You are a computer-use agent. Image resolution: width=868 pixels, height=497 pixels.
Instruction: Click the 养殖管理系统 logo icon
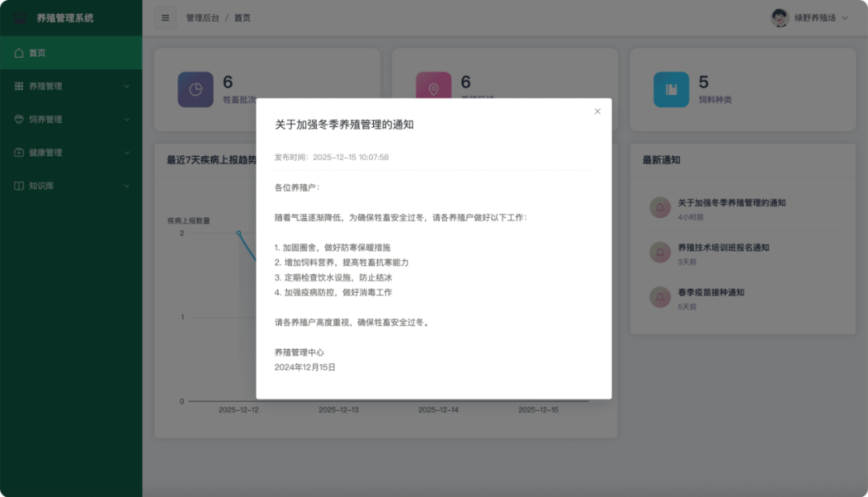[19, 17]
